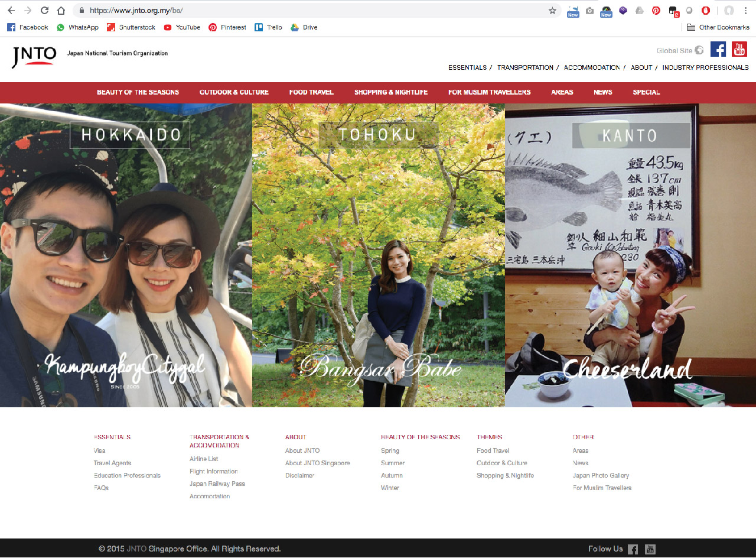Click the browser address bar
Screen dimensions: 756x558
tap(313, 11)
